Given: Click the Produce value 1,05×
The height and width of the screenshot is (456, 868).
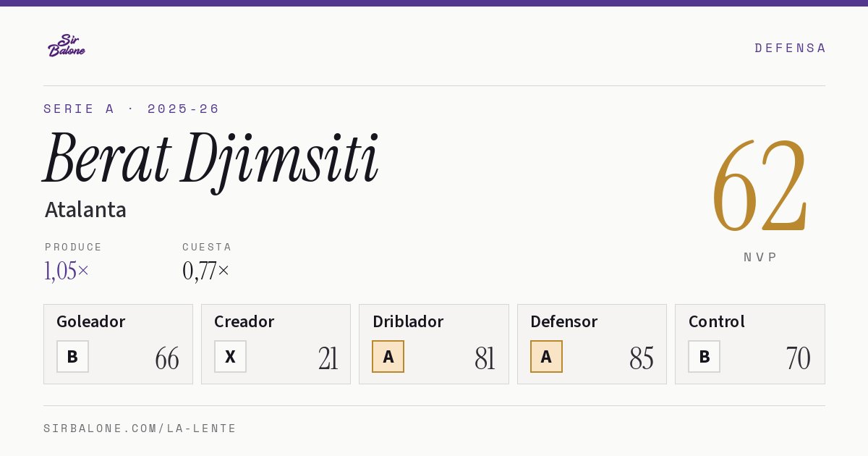Looking at the screenshot, I should 67,271.
